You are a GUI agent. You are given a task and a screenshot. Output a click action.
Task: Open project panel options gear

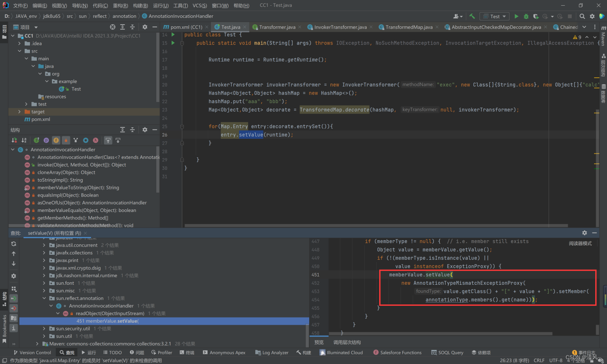point(145,27)
